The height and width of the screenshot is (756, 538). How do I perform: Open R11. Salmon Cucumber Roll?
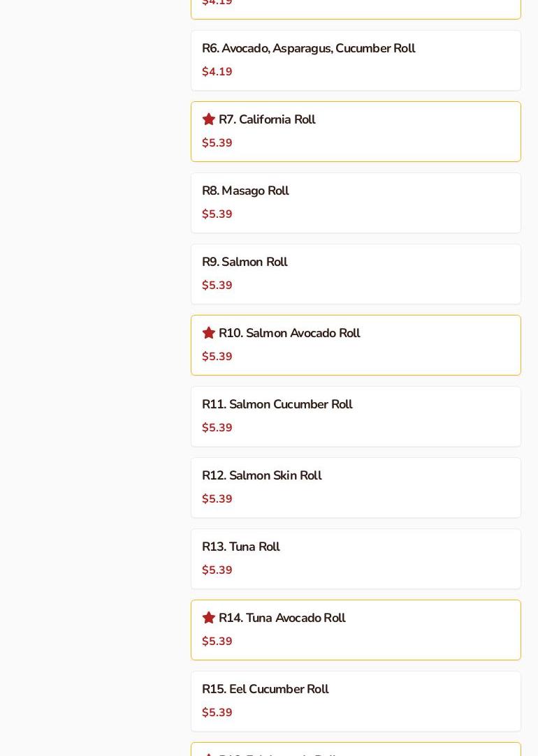tap(277, 405)
